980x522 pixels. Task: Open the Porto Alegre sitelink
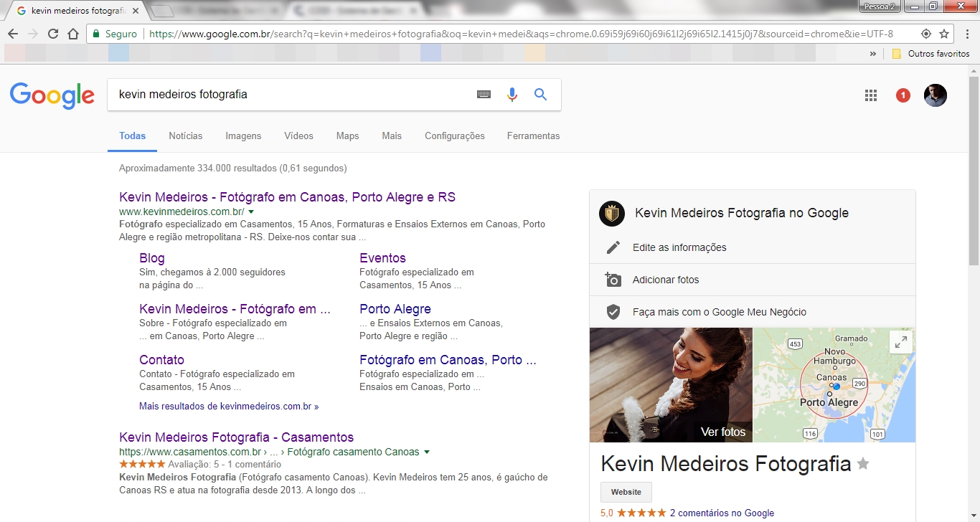395,309
